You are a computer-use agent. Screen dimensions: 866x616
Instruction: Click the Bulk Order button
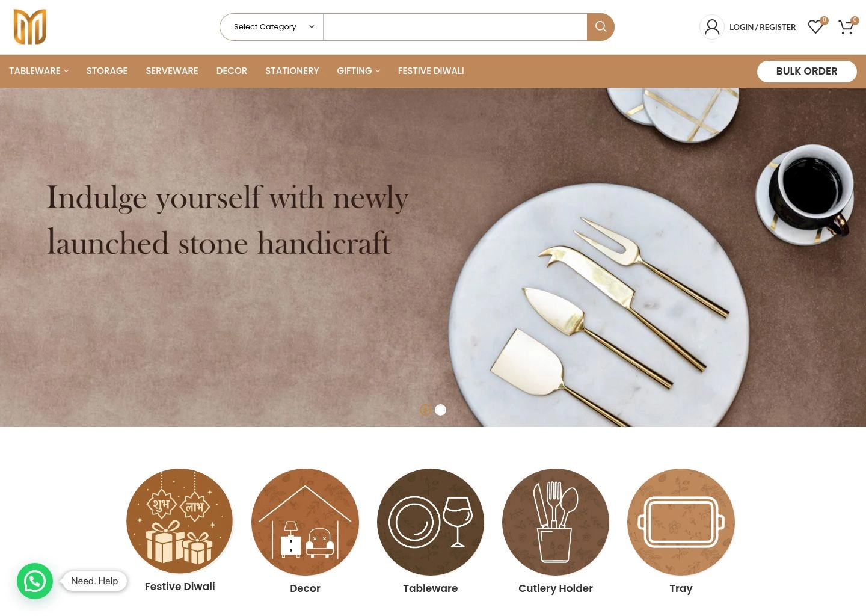click(x=807, y=71)
